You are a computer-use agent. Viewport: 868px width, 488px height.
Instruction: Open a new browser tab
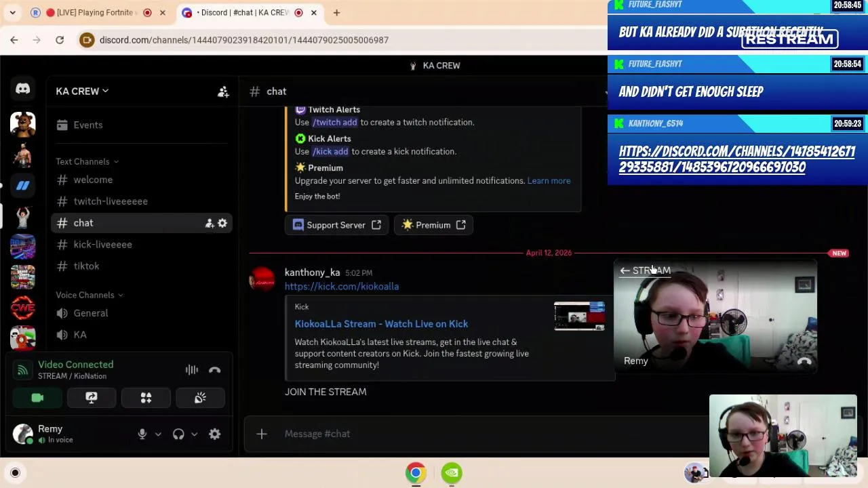(336, 13)
